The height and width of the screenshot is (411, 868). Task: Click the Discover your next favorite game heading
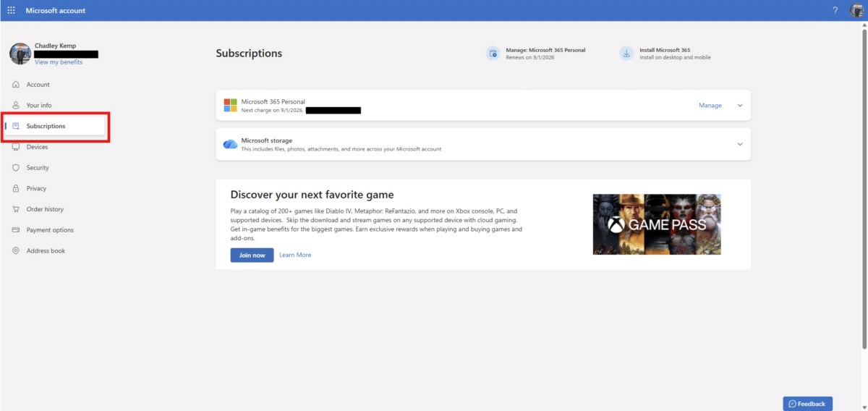pyautogui.click(x=312, y=195)
